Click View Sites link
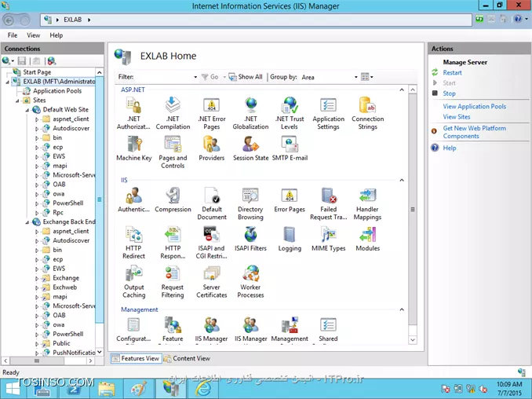532x399 pixels. (457, 117)
